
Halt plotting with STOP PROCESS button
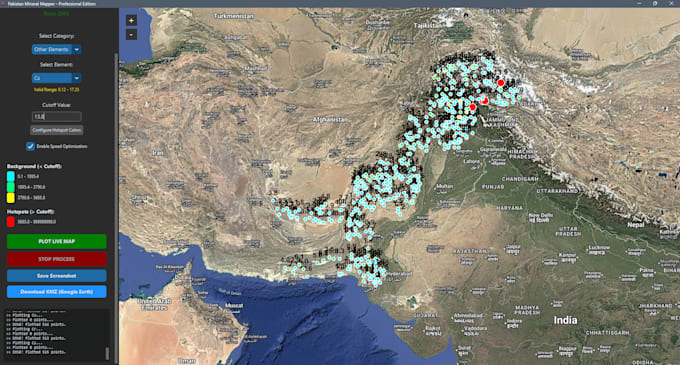tap(56, 259)
